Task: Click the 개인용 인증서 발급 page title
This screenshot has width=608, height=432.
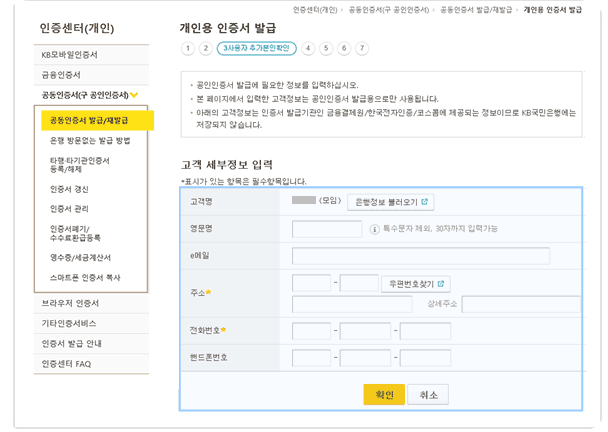Action: coord(228,28)
